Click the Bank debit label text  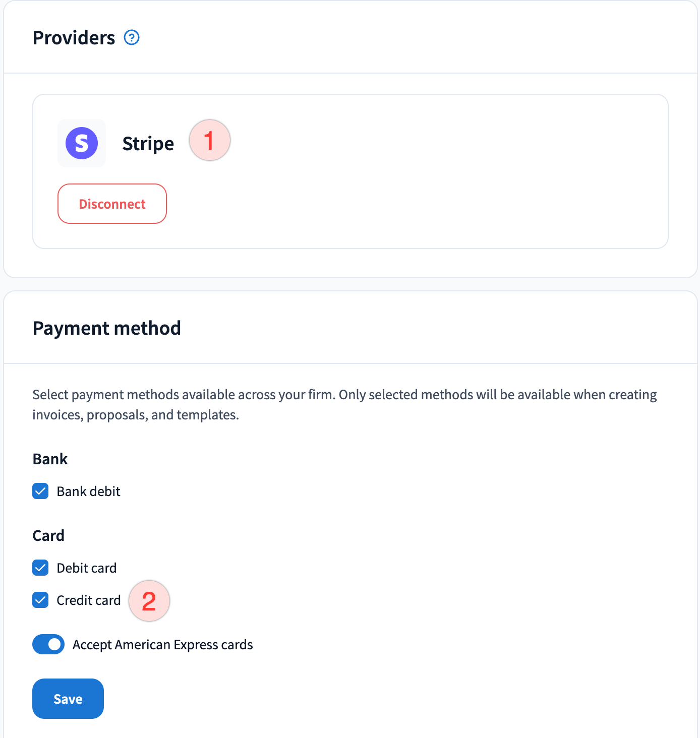pyautogui.click(x=89, y=491)
